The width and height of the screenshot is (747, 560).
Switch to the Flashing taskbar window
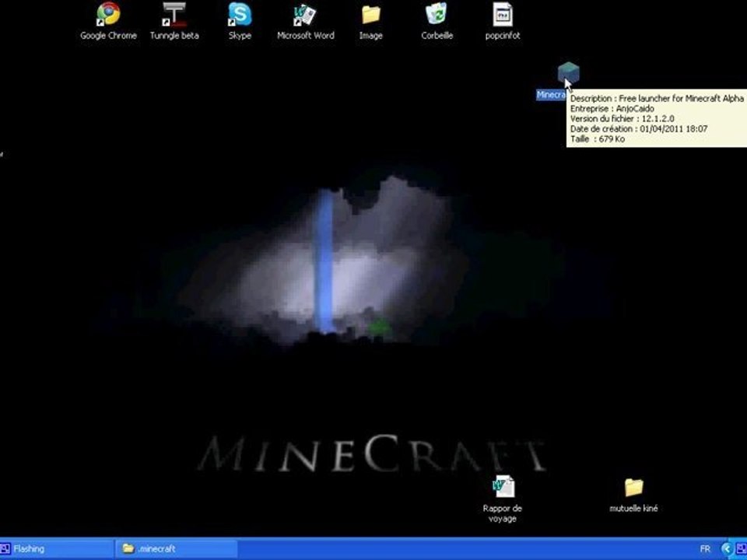pos(57,548)
